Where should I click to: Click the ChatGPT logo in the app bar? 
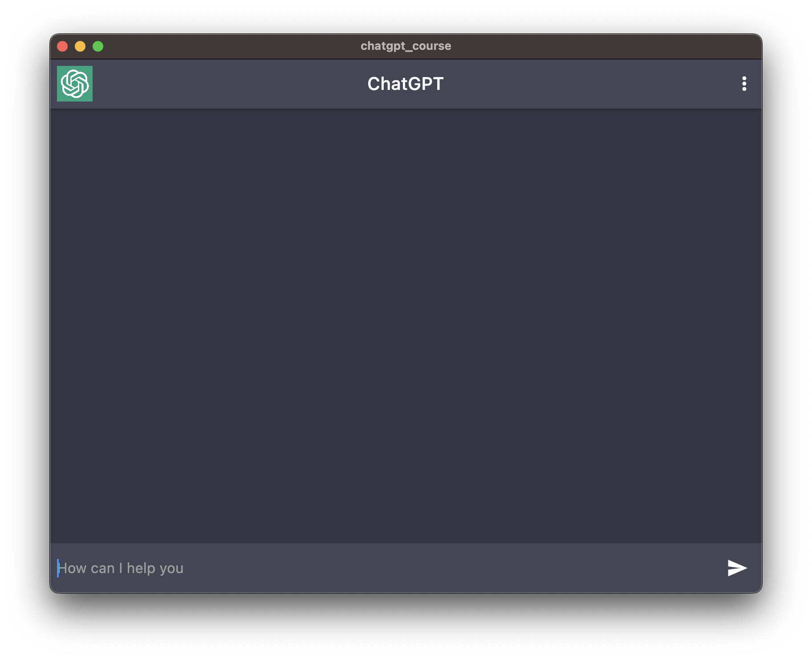pos(75,84)
